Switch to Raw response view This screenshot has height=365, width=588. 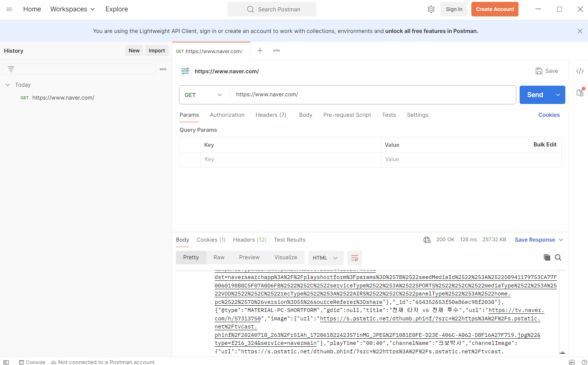pos(219,257)
